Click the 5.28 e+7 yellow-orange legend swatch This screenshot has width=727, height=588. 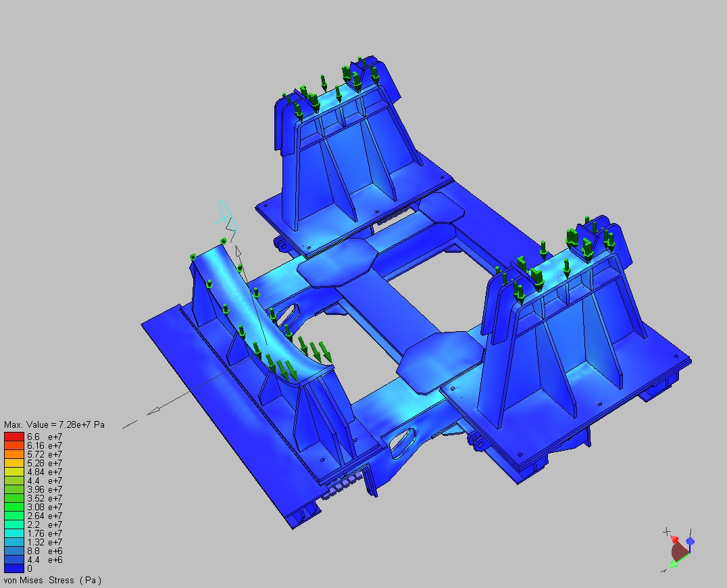[x=14, y=463]
